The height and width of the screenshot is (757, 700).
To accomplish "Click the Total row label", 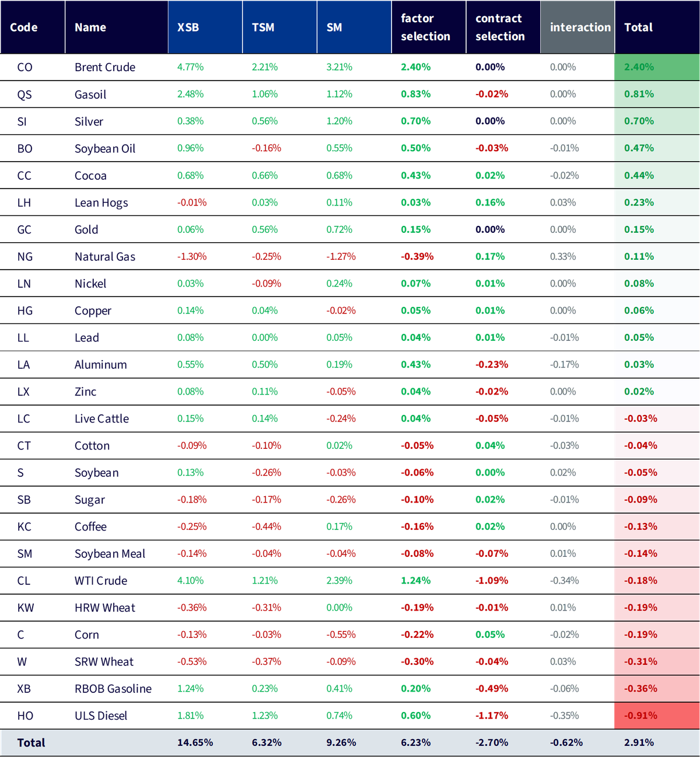I will [31, 743].
